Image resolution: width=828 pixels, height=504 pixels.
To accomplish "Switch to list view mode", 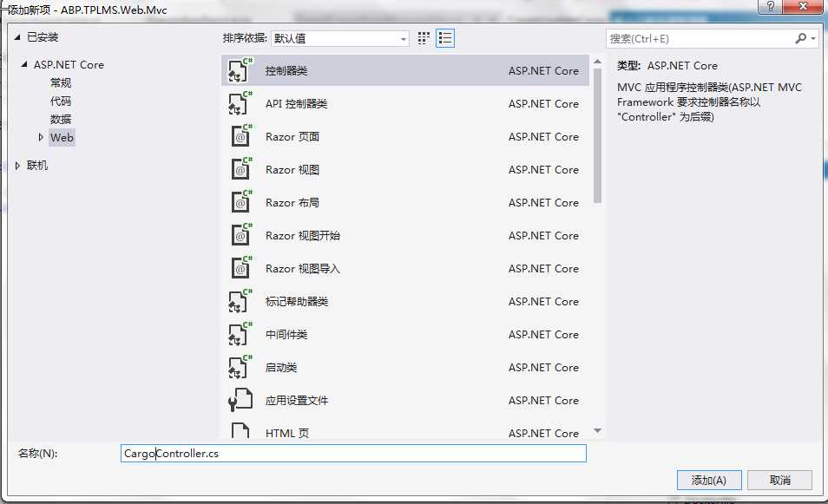I will (445, 37).
